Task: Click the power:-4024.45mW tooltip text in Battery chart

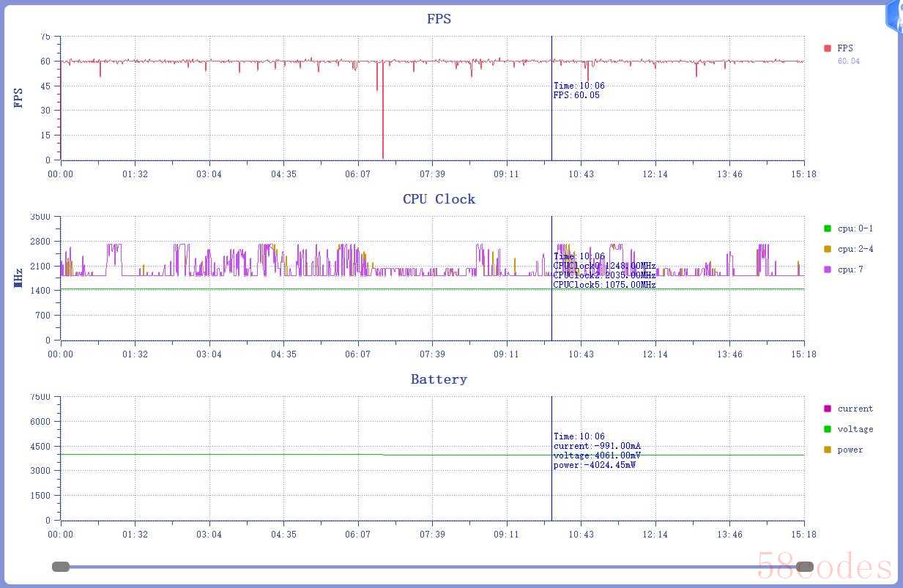Action: pos(594,465)
